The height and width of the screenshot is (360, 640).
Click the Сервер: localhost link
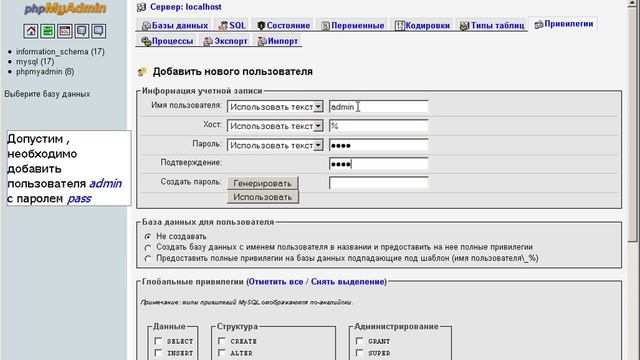pyautogui.click(x=186, y=7)
